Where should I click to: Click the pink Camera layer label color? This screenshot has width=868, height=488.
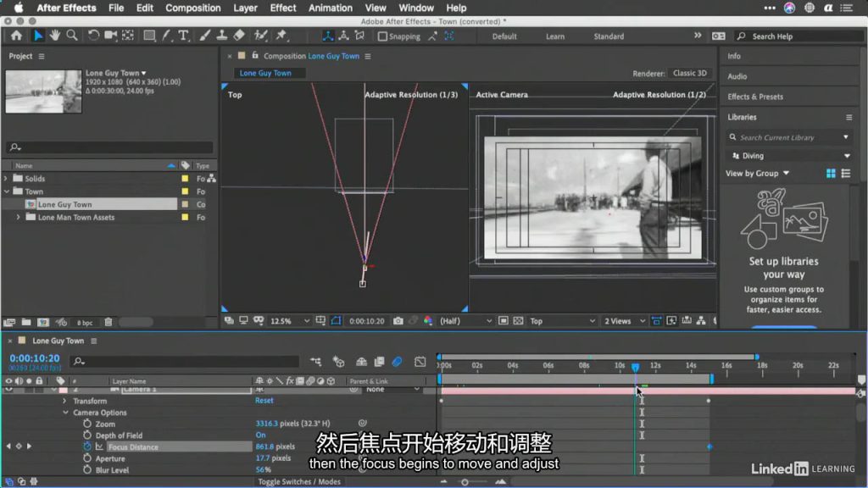(x=63, y=389)
